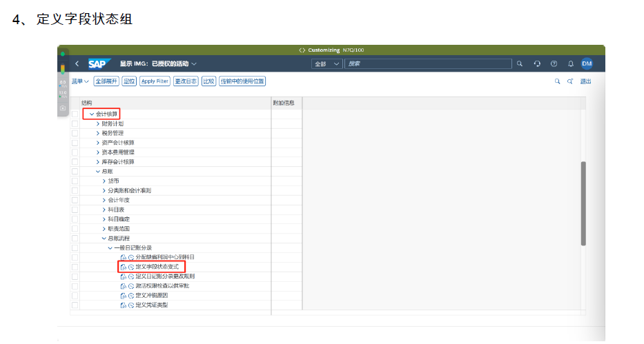Viewport: 644px width, 344px height.
Task: Click the search magnifier in top header
Action: [520, 63]
